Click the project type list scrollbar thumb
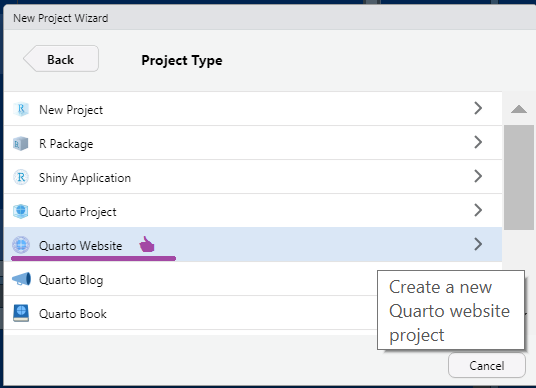Screen dimensions: 536x388 [x=519, y=177]
